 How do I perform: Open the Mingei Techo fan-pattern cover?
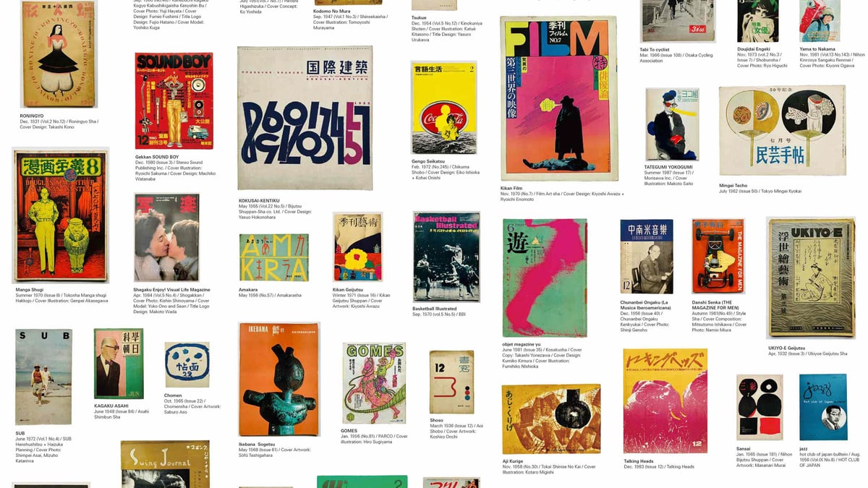(x=782, y=131)
